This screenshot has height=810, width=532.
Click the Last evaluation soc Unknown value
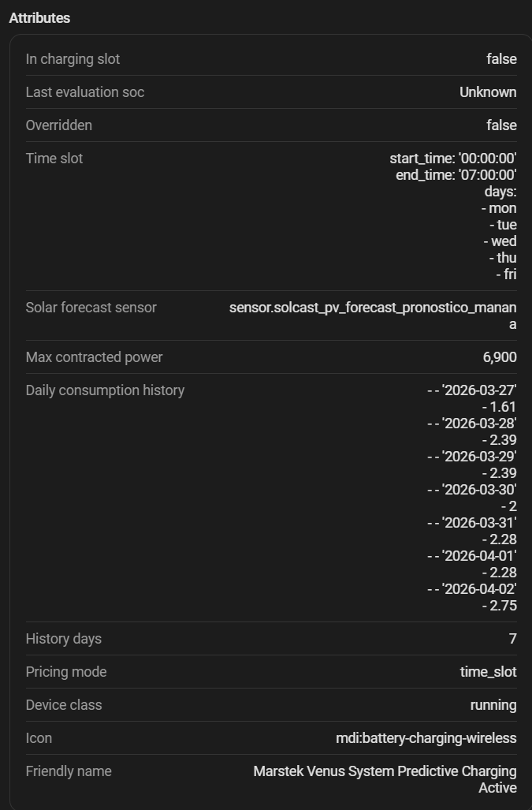tap(489, 92)
